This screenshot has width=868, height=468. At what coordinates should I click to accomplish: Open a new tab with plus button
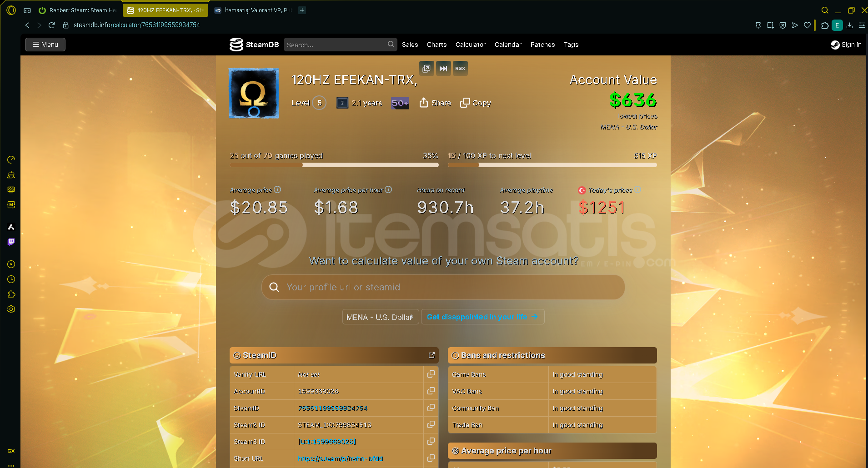[302, 10]
